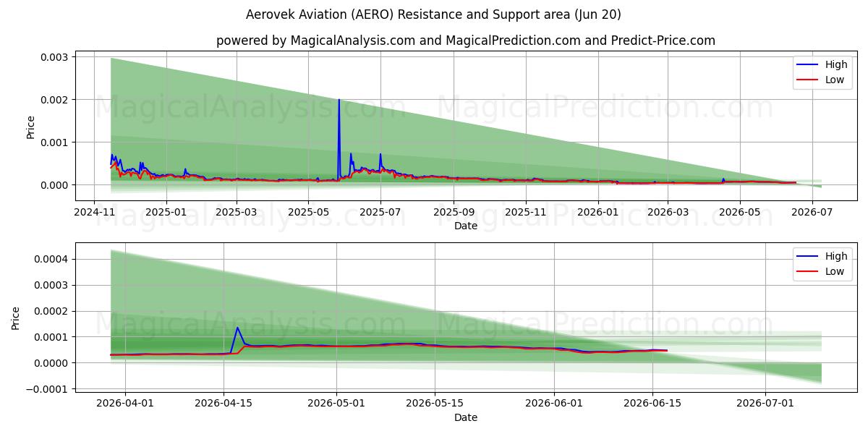868x434 pixels.
Task: Click the '0.0003' y-axis label in the bottom chart
Action: (52, 285)
